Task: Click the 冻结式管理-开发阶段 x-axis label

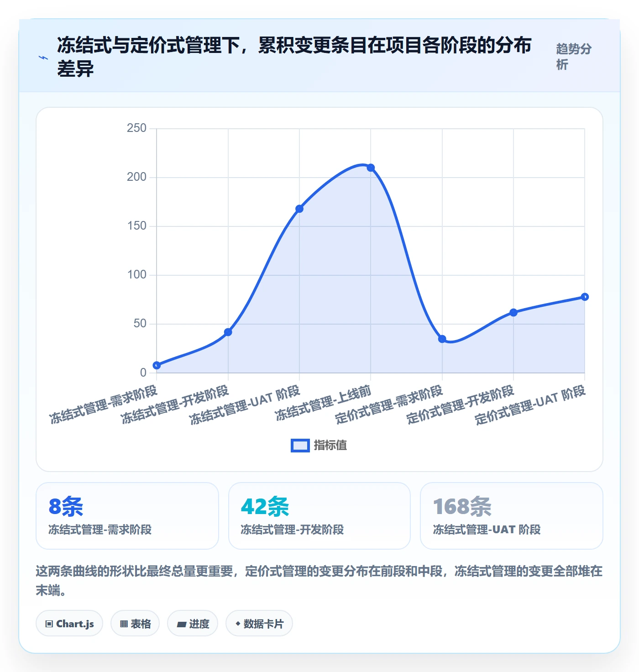Action: click(175, 404)
